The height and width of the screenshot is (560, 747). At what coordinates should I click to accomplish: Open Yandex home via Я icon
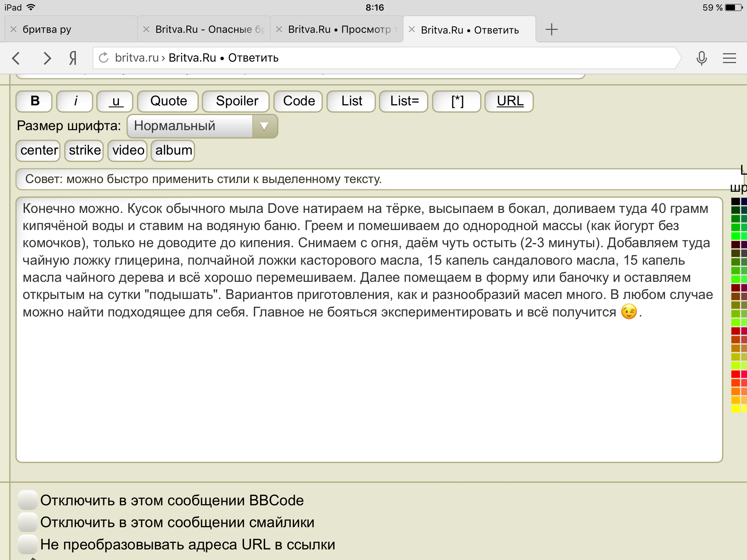[73, 58]
